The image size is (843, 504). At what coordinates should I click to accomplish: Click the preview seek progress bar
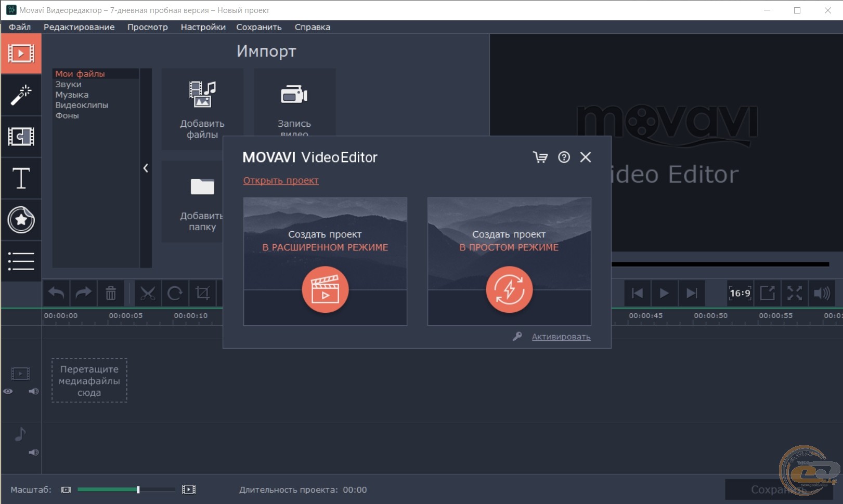tap(720, 264)
